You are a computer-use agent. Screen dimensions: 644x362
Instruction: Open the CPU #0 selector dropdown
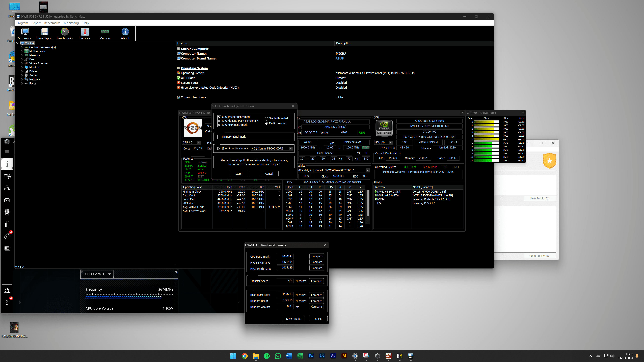[x=199, y=142]
